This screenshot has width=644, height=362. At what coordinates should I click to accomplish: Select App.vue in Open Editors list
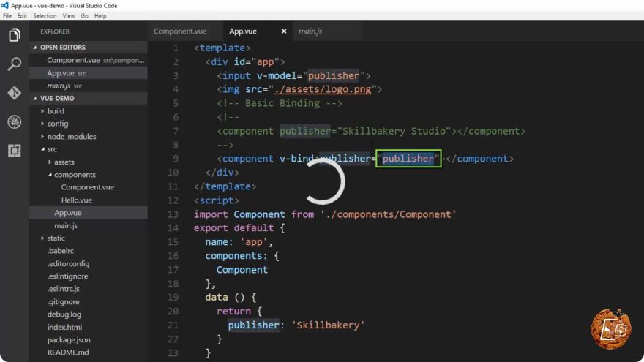(x=89, y=73)
